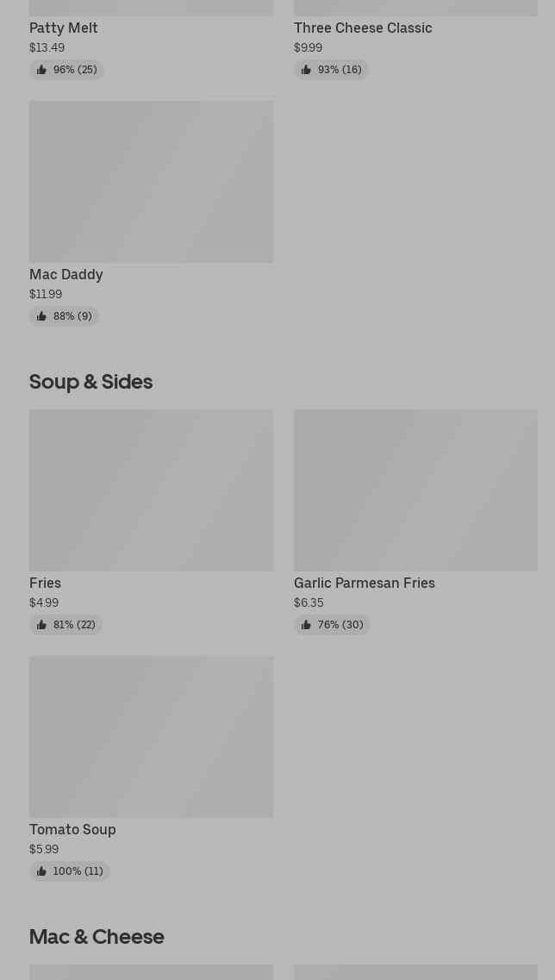Click the 96% (25) rating badge
This screenshot has height=980, width=555.
pos(67,70)
